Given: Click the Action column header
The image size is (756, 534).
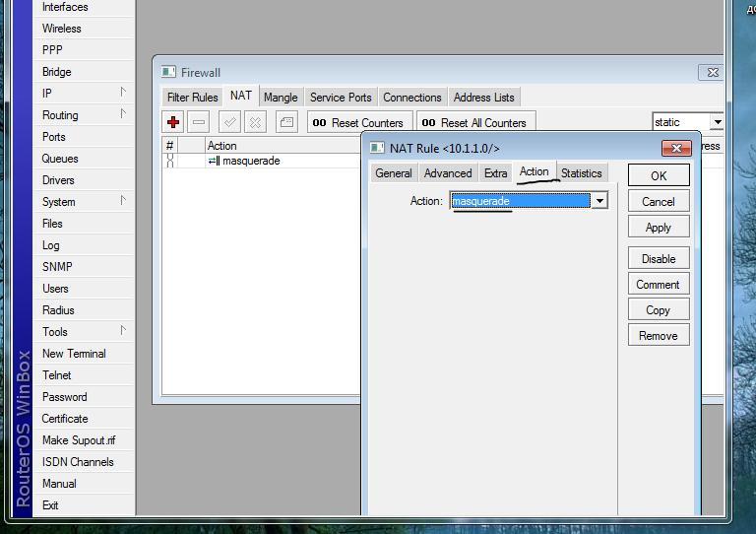Looking at the screenshot, I should 221,146.
